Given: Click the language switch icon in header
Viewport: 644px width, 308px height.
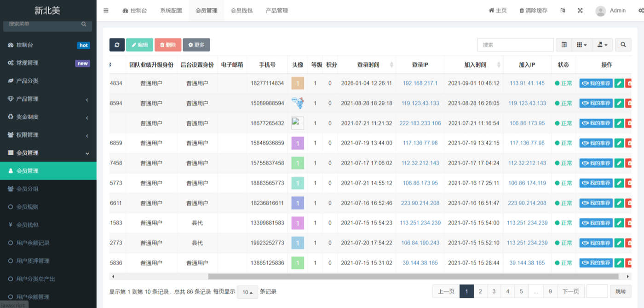Looking at the screenshot, I should click(x=563, y=11).
